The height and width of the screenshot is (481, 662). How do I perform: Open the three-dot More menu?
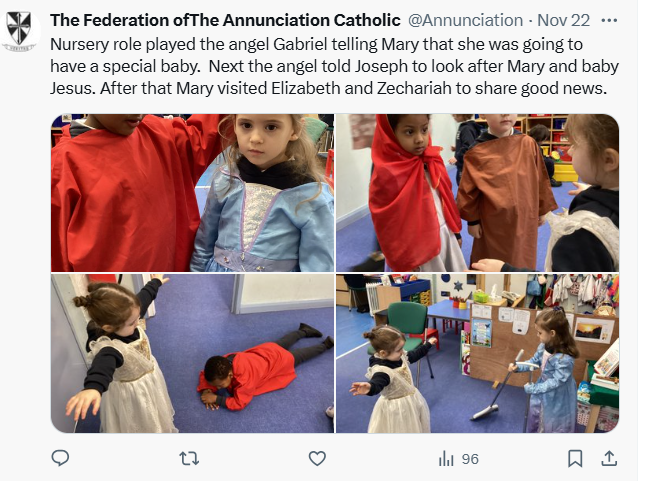610,20
